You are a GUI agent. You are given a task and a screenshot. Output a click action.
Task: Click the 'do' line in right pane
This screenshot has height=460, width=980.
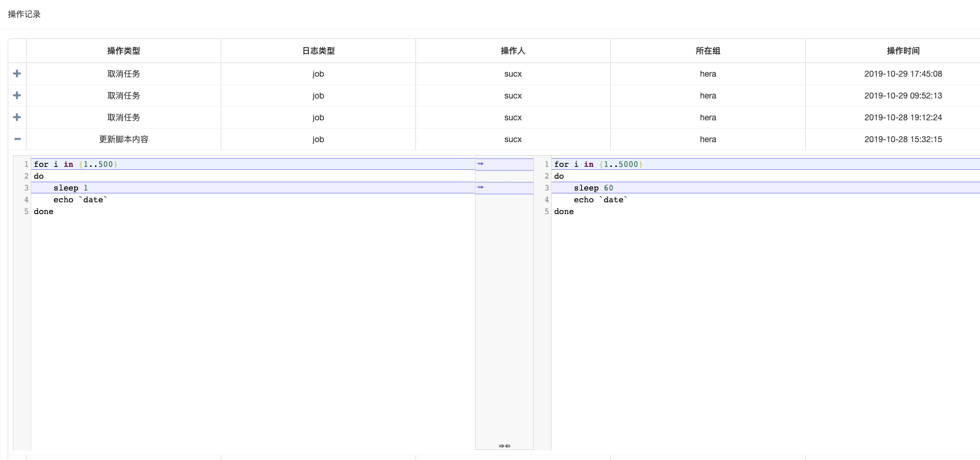click(559, 176)
